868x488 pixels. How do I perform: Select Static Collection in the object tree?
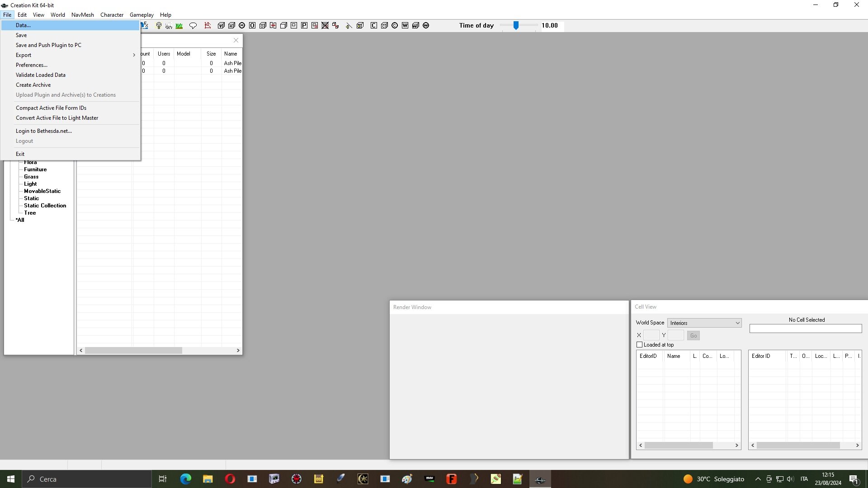[x=45, y=206]
